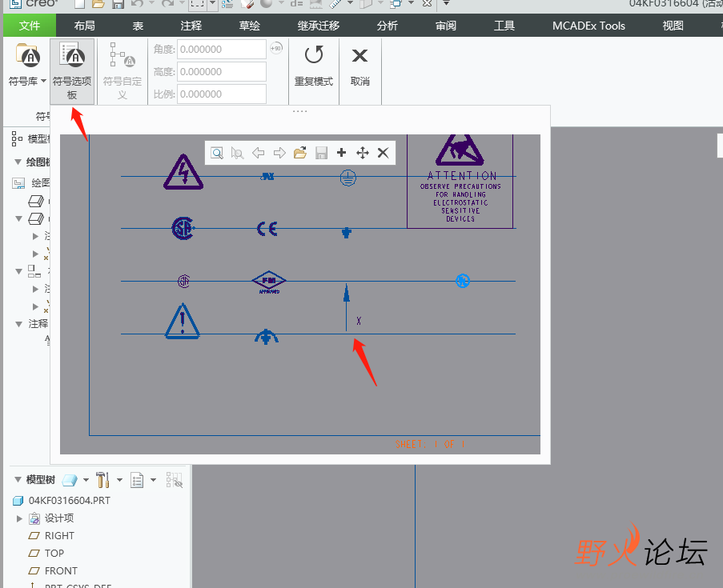The width and height of the screenshot is (723, 588).
Task: Open dropdown next to tree settings icon
Action: click(x=119, y=480)
